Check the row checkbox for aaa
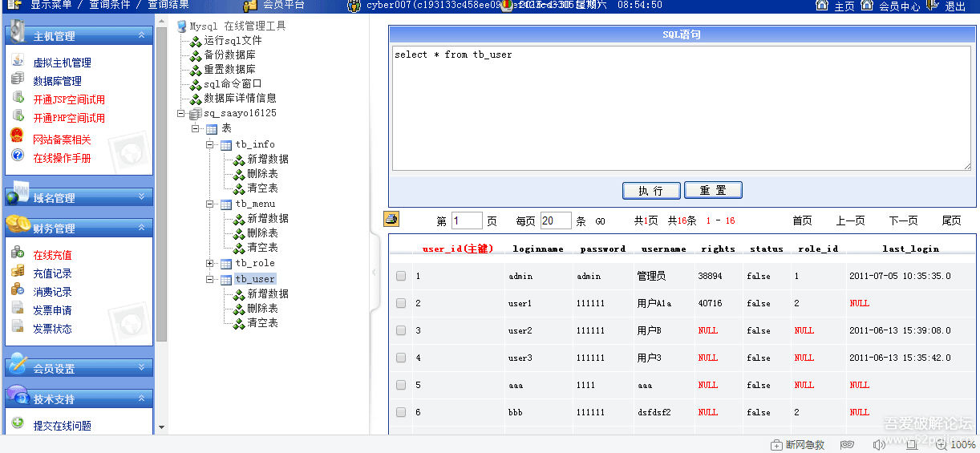Image resolution: width=980 pixels, height=453 pixels. click(401, 385)
